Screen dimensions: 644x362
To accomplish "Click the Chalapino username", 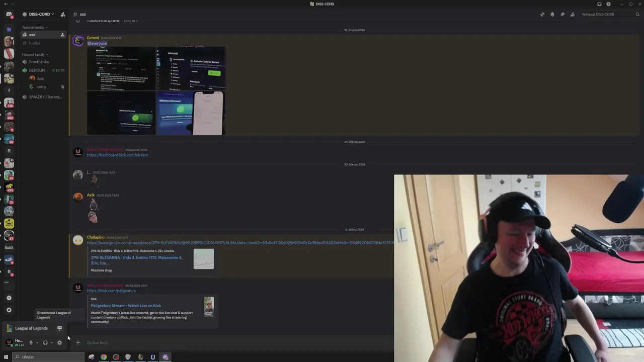I will click(96, 237).
